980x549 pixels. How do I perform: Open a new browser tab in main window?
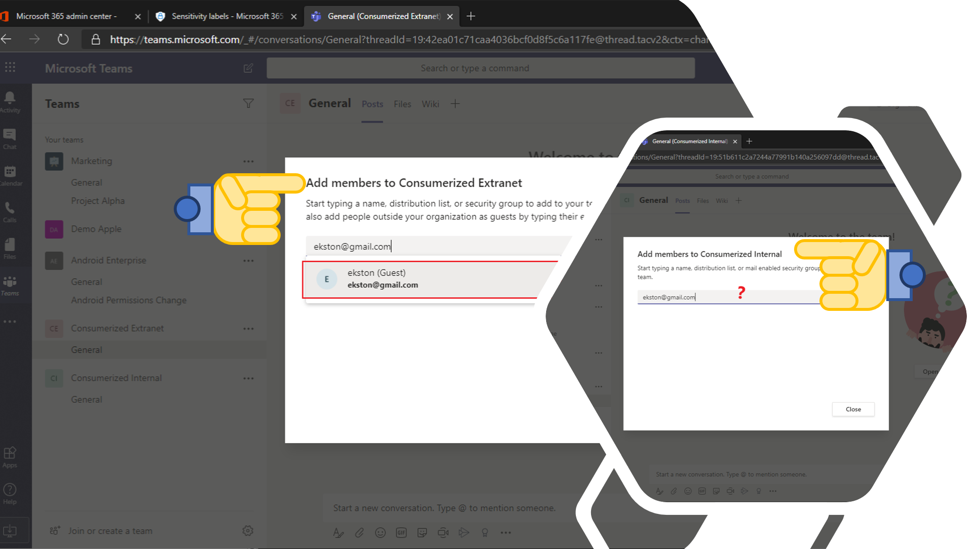tap(471, 16)
